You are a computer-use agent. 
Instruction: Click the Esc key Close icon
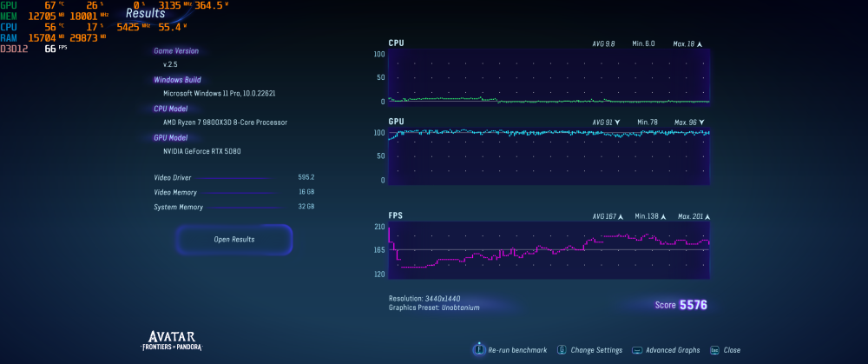[714, 350]
